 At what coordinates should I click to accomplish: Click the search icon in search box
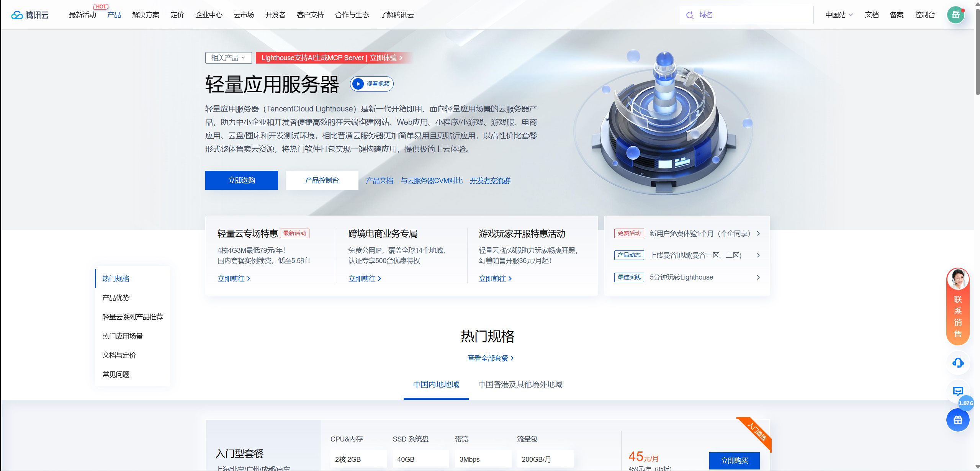point(690,15)
